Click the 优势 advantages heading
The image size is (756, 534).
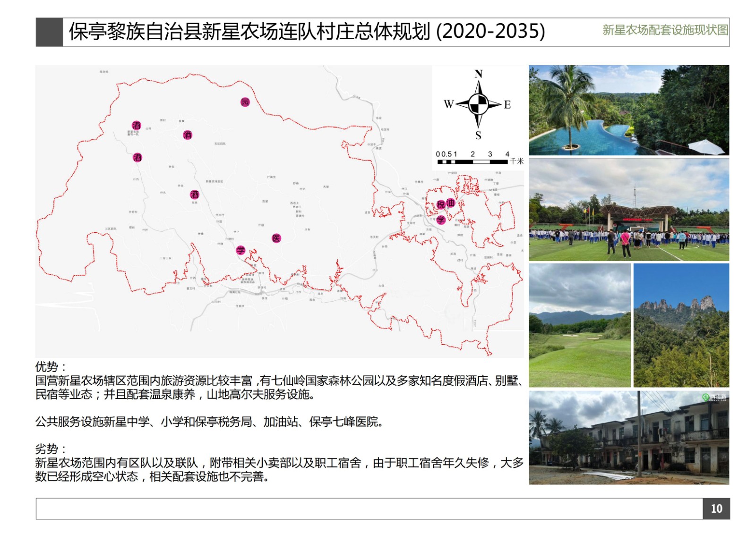(51, 366)
